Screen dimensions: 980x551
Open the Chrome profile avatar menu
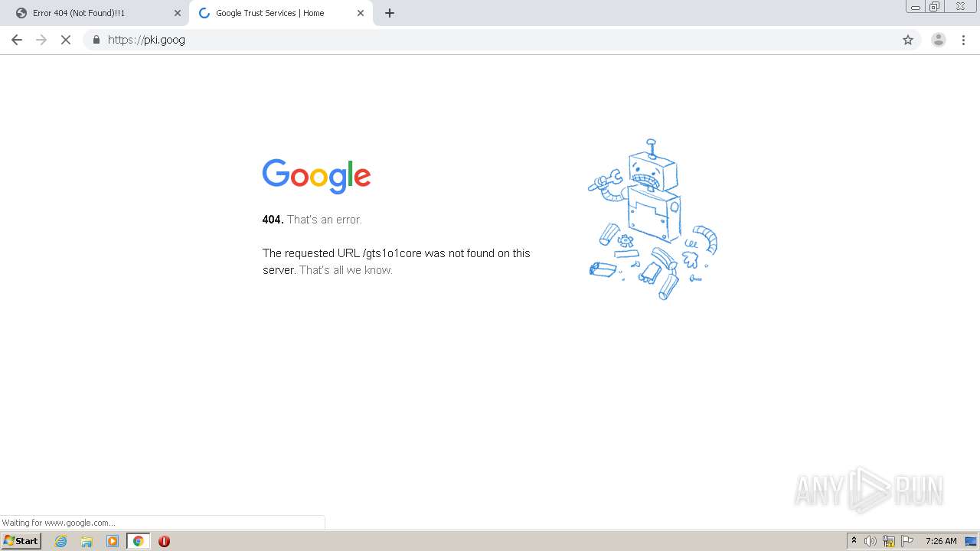point(938,40)
